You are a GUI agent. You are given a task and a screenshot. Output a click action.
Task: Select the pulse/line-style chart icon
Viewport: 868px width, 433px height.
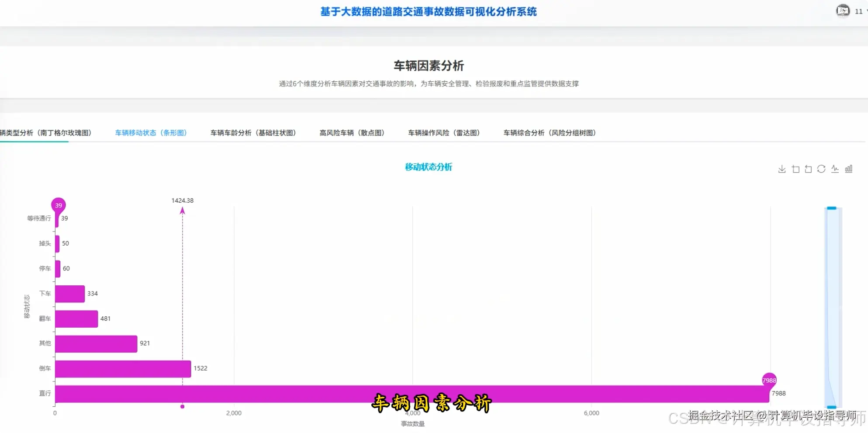point(835,169)
